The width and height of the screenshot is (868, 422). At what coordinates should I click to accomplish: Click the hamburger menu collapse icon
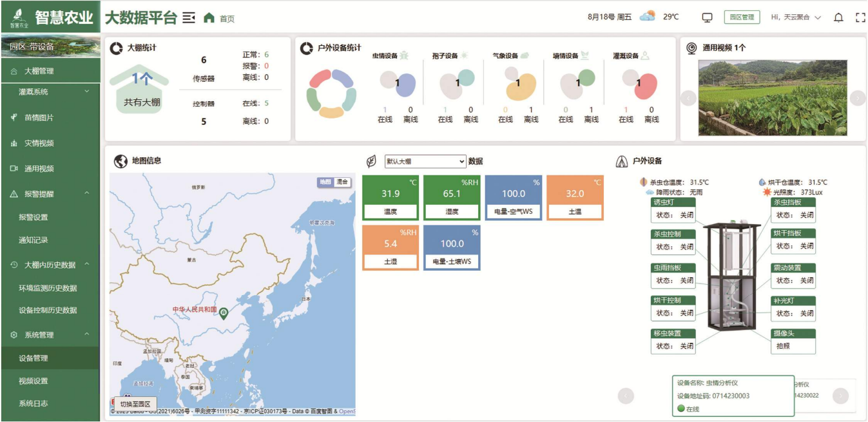click(189, 17)
